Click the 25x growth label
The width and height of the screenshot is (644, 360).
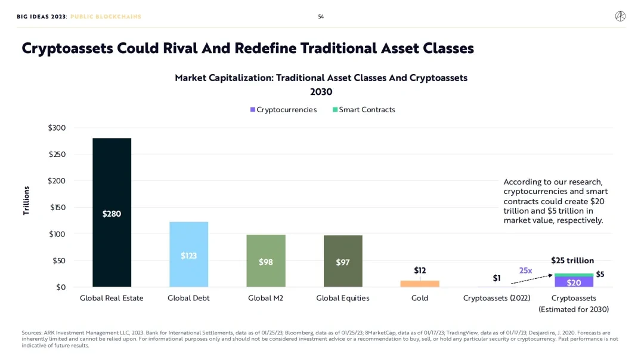coord(525,270)
